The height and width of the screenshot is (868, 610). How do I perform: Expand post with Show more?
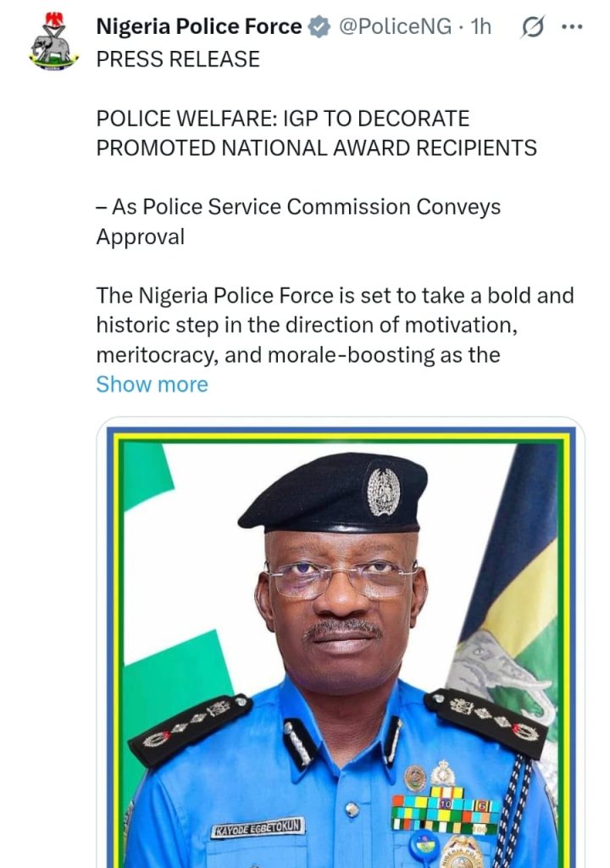[152, 384]
